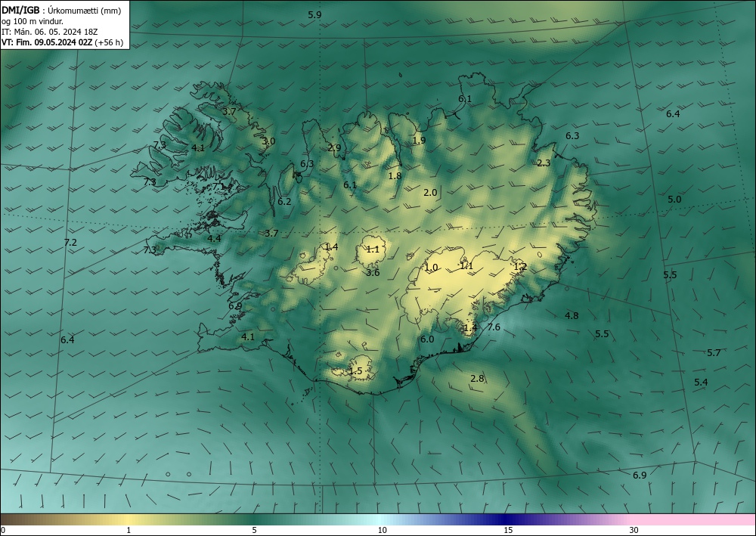Viewport: 756px width, 536px height.
Task: Click the 7.2 value over the western sea
Action: [70, 243]
